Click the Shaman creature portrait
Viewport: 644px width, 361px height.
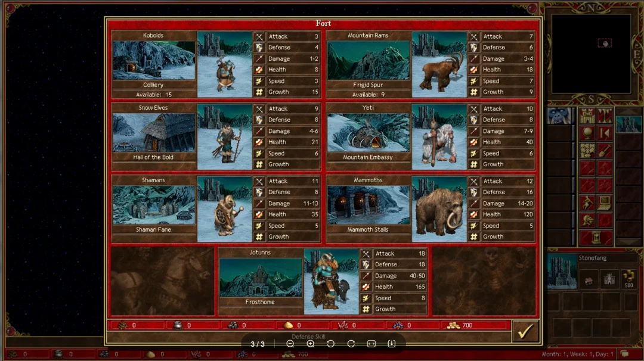[224, 209]
